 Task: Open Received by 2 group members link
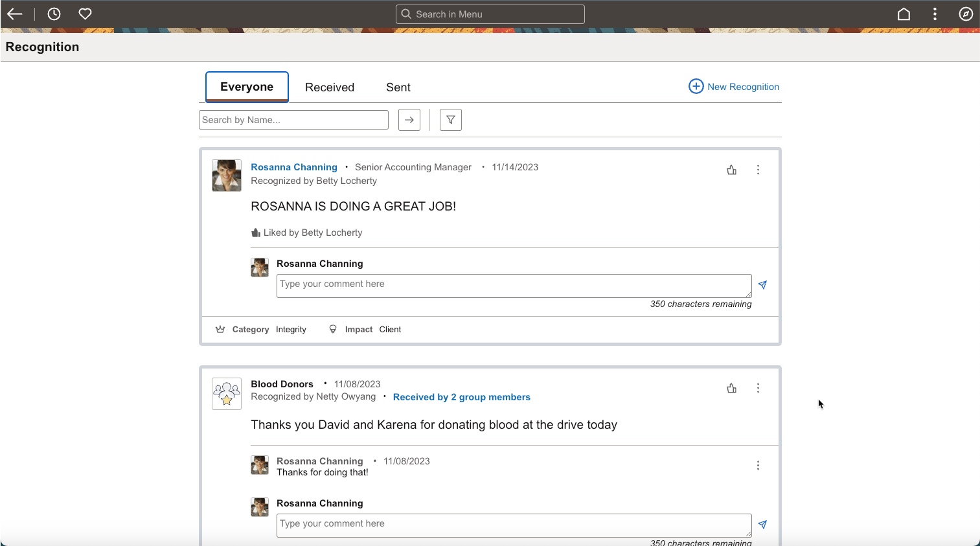(462, 397)
